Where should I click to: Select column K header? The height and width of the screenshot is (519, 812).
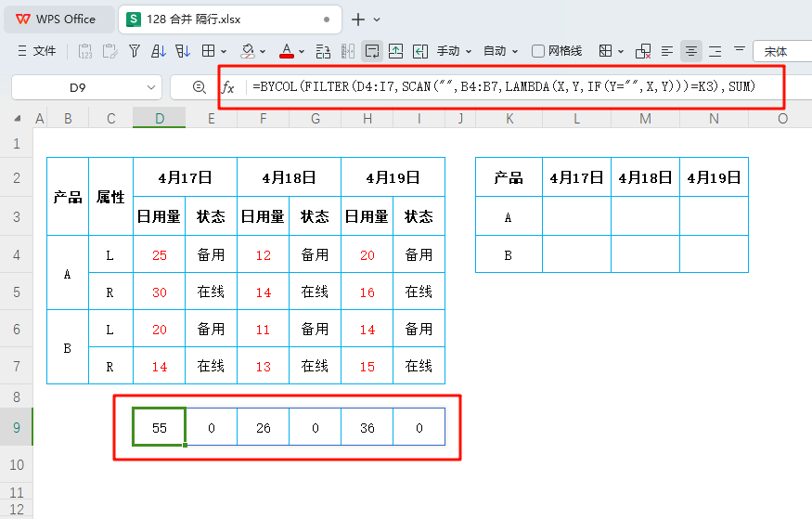click(x=509, y=119)
